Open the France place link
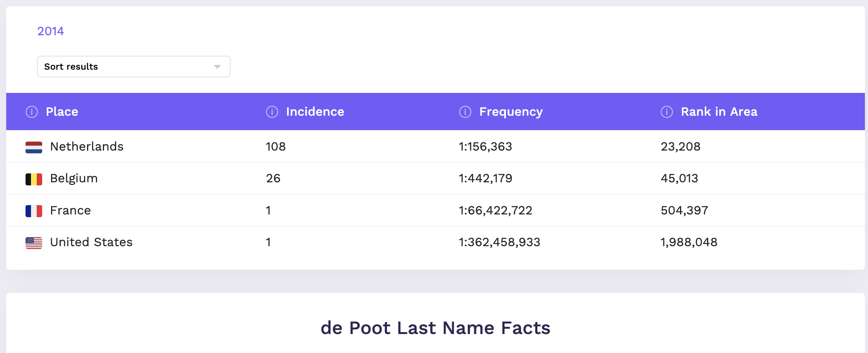Image resolution: width=868 pixels, height=353 pixels. [x=70, y=211]
